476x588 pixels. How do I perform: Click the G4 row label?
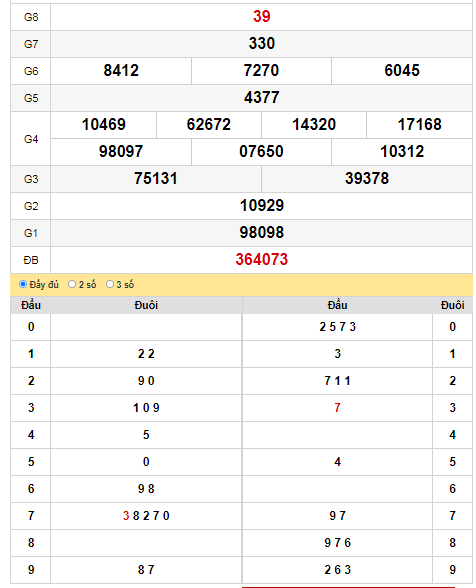[31, 139]
